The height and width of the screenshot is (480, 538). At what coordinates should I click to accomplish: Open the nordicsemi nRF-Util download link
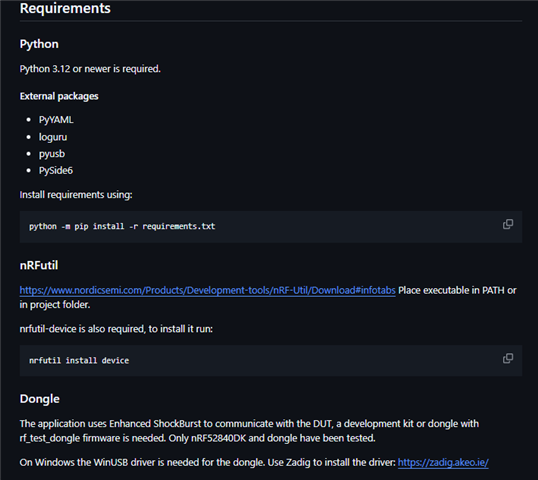[x=207, y=291]
